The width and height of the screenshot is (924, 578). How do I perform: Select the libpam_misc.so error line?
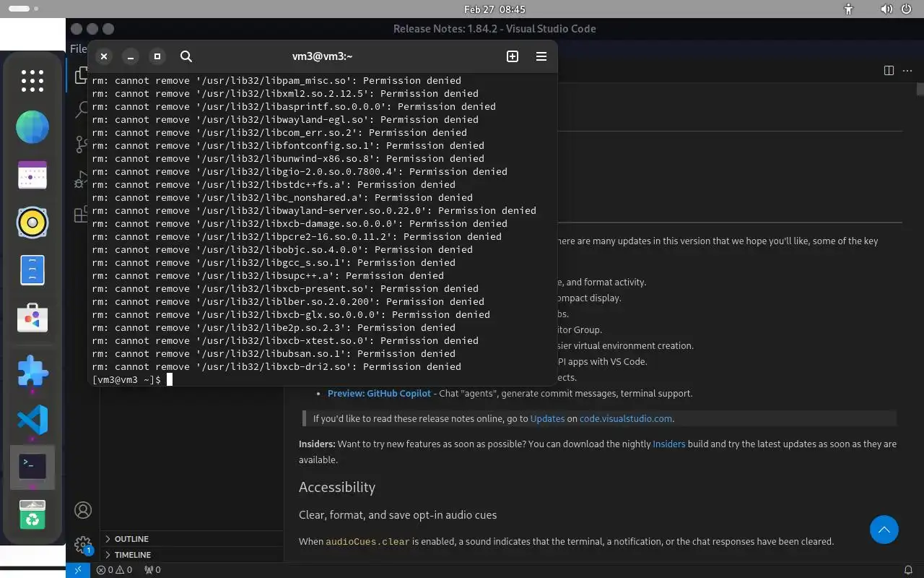point(276,81)
